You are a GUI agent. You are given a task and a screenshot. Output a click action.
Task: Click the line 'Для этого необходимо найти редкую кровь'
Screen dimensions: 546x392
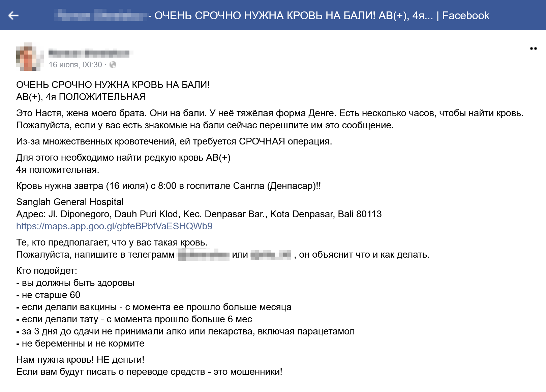pyautogui.click(x=123, y=158)
